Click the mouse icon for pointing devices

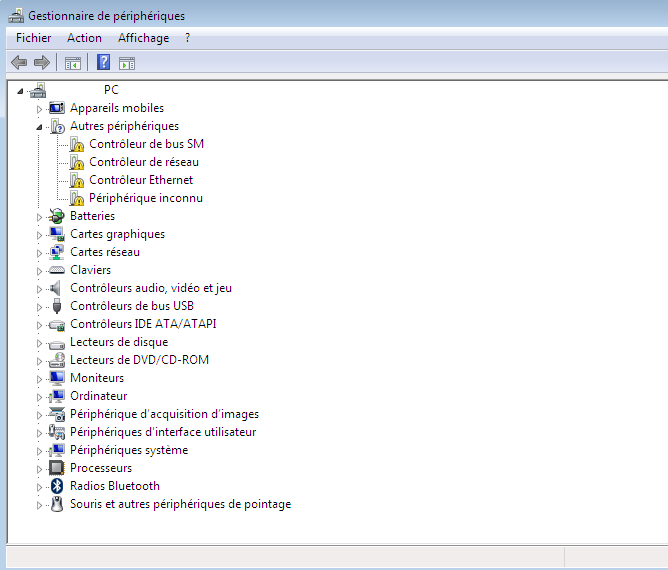click(x=57, y=504)
